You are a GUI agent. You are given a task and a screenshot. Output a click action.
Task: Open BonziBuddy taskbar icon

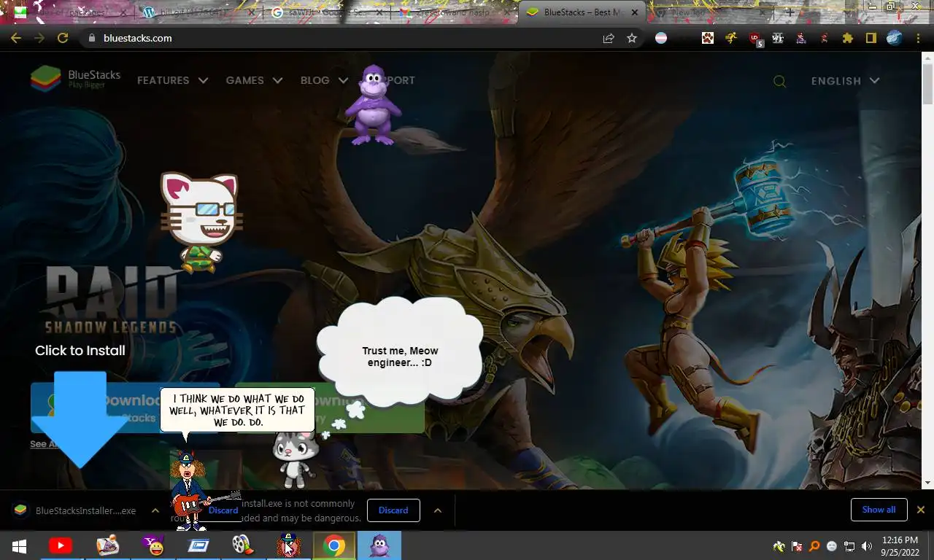point(379,545)
